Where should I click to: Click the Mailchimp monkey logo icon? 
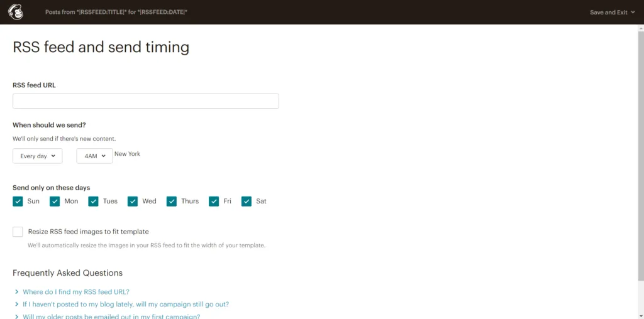[x=16, y=12]
